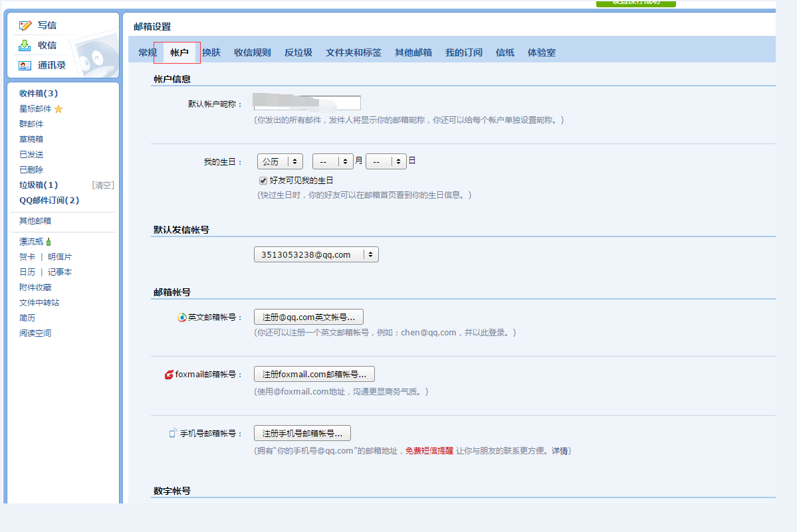This screenshot has height=532, width=797.
Task: Toggle the 好友可见我的生日 checkbox
Action: [x=263, y=181]
